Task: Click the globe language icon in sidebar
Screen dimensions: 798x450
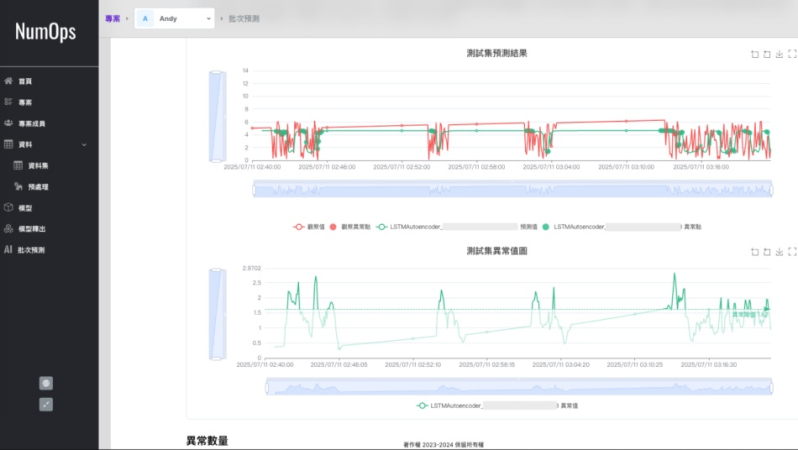Action: [46, 383]
